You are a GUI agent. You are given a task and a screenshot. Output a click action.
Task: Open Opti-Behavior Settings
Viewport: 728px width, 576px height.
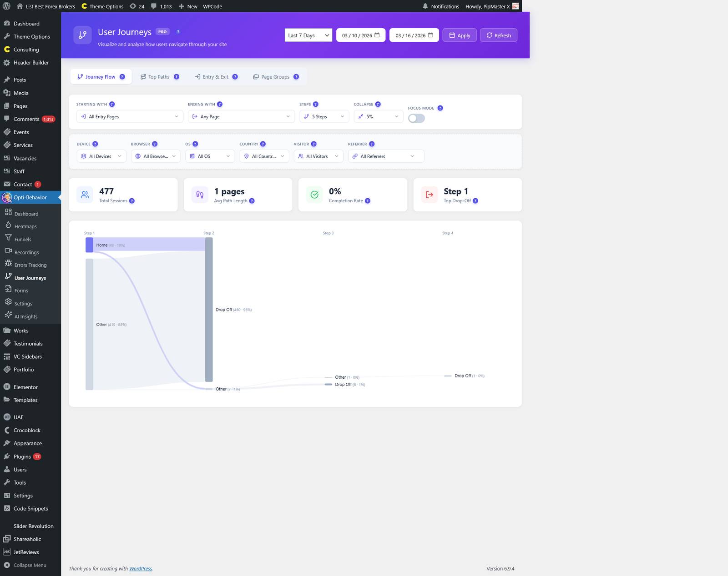pyautogui.click(x=23, y=303)
